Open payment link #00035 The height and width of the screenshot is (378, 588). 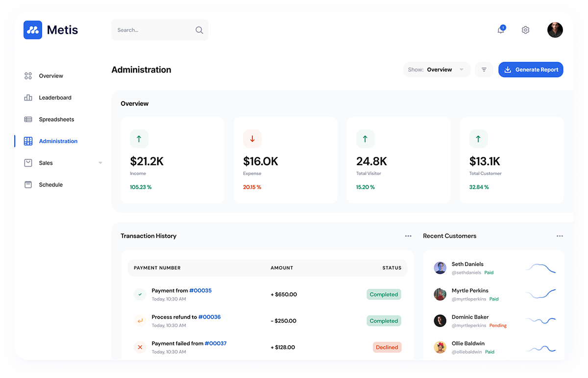[x=200, y=290]
